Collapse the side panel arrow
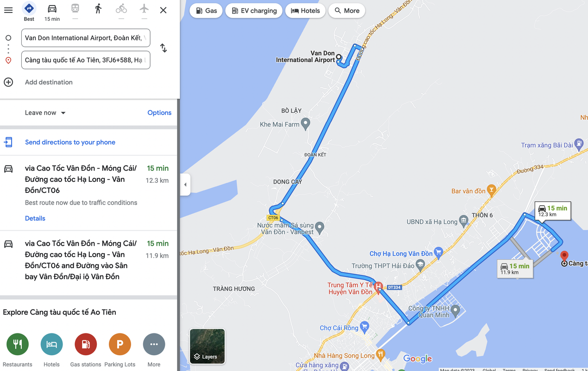 click(185, 184)
